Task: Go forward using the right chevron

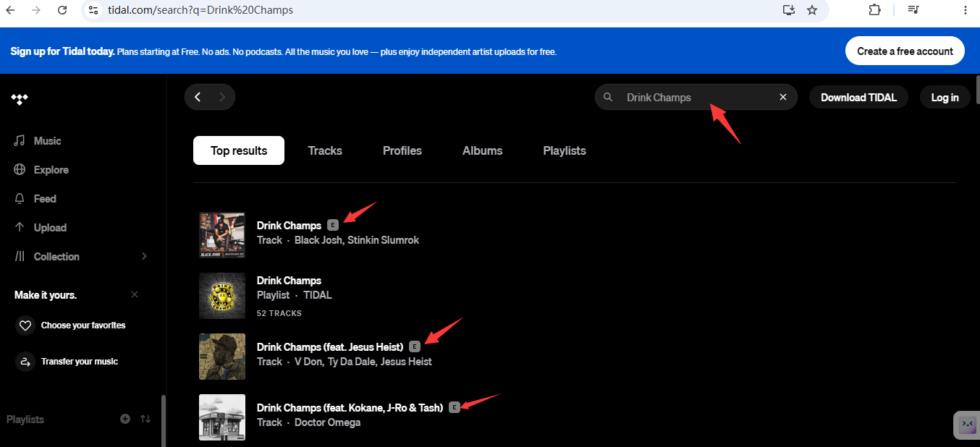Action: click(x=222, y=97)
